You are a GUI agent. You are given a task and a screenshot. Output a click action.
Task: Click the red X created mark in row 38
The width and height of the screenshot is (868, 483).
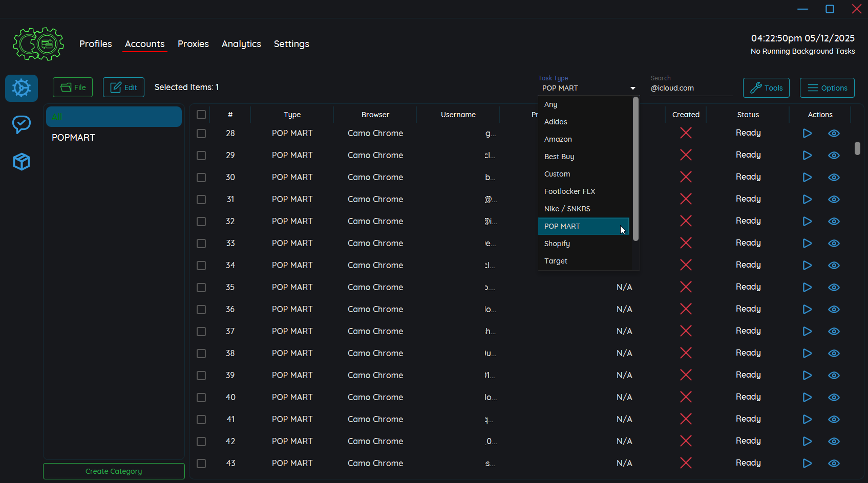686,353
